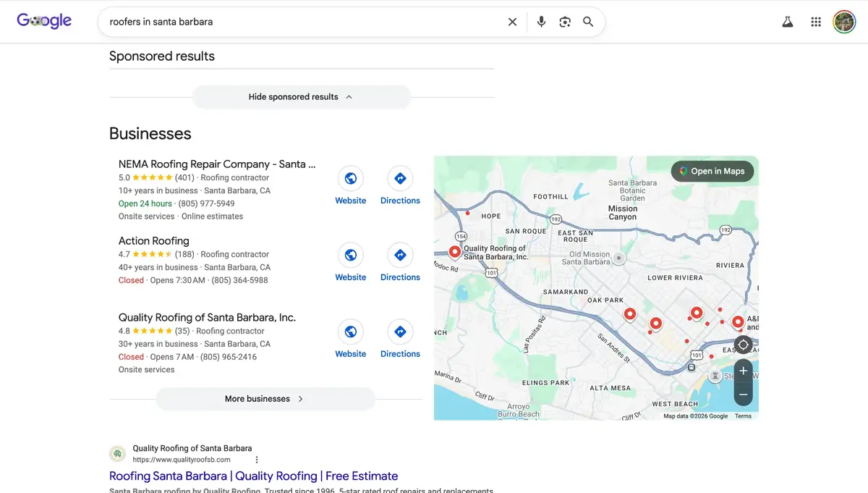Screen dimensions: 868x493
Task: Get directions to Action Roofing
Action: [400, 255]
